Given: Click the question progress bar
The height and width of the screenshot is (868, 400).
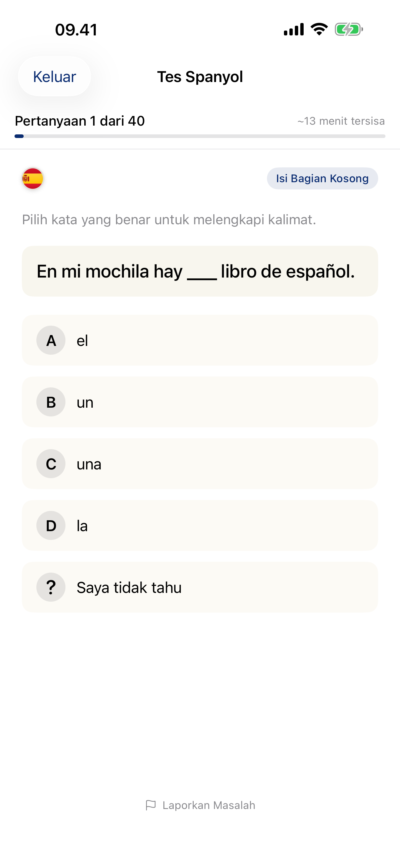Looking at the screenshot, I should (x=200, y=136).
